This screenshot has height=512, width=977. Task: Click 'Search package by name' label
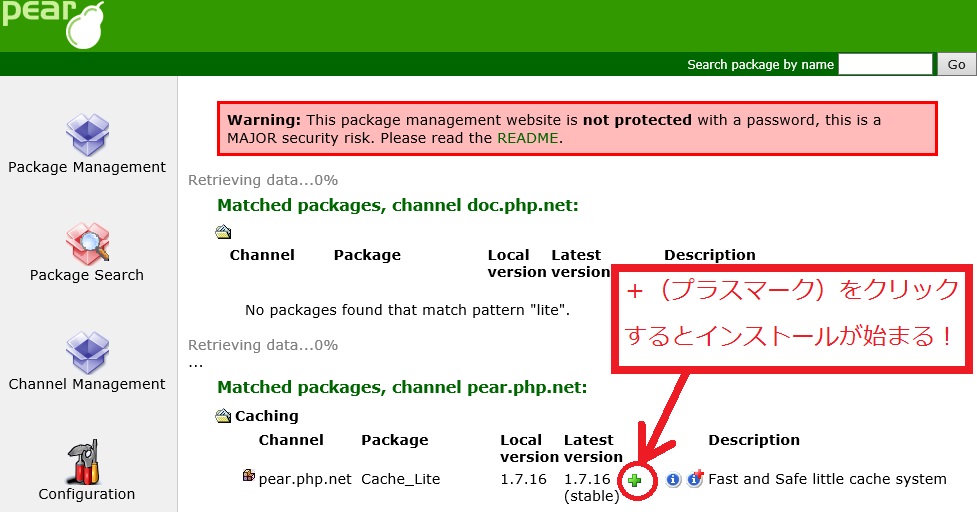(760, 64)
